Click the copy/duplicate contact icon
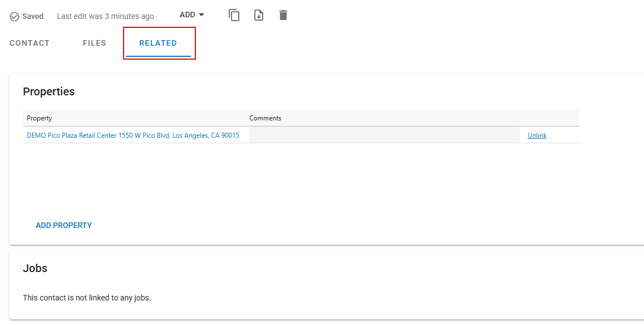Screen dimensions: 644x325 coord(234,15)
